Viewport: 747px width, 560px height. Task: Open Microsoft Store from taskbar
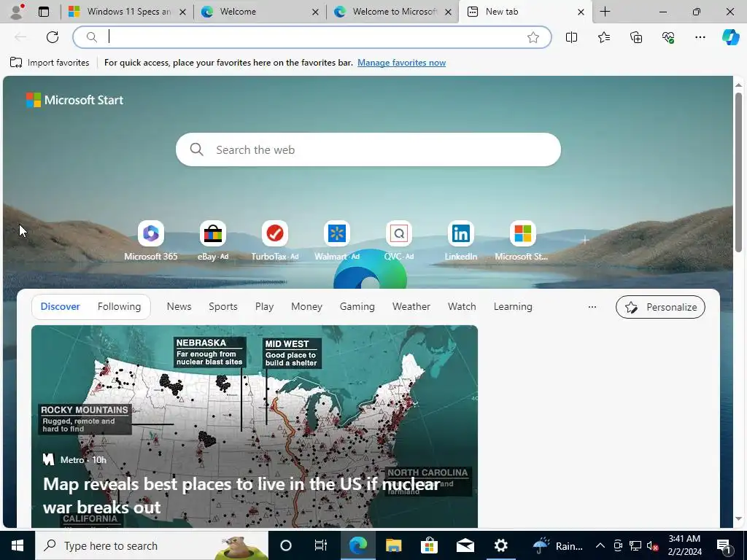429,545
